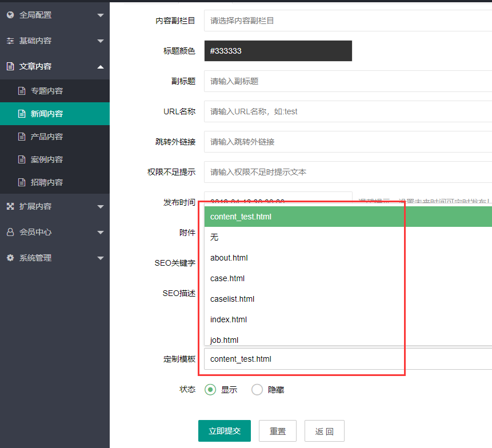Open the 标题颜色 #333333 color field
The height and width of the screenshot is (448, 492).
coord(278,51)
